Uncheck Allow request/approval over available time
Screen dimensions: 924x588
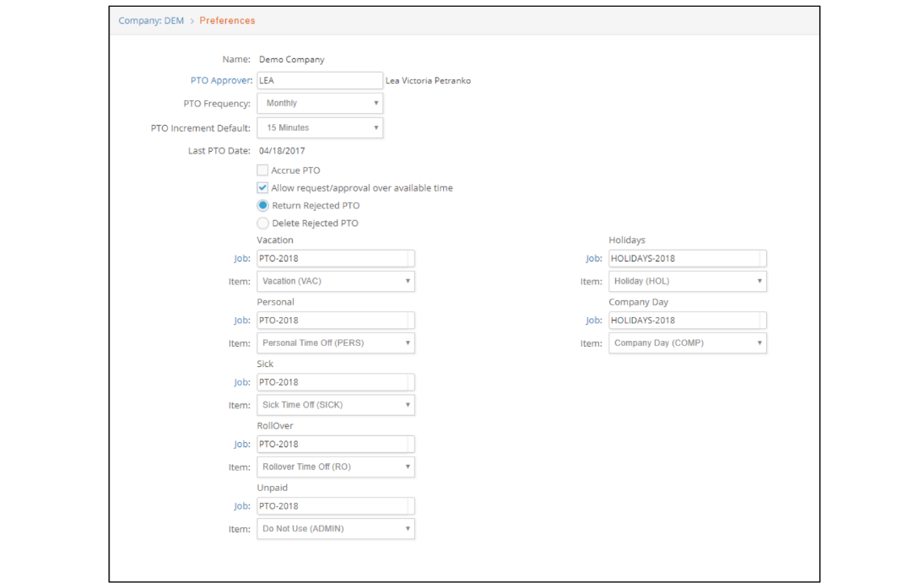pos(262,188)
